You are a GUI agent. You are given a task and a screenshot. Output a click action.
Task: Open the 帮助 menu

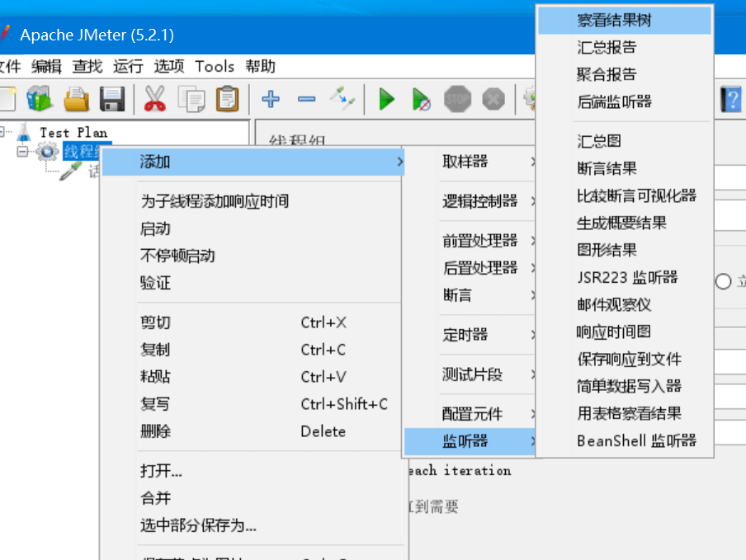(x=261, y=67)
